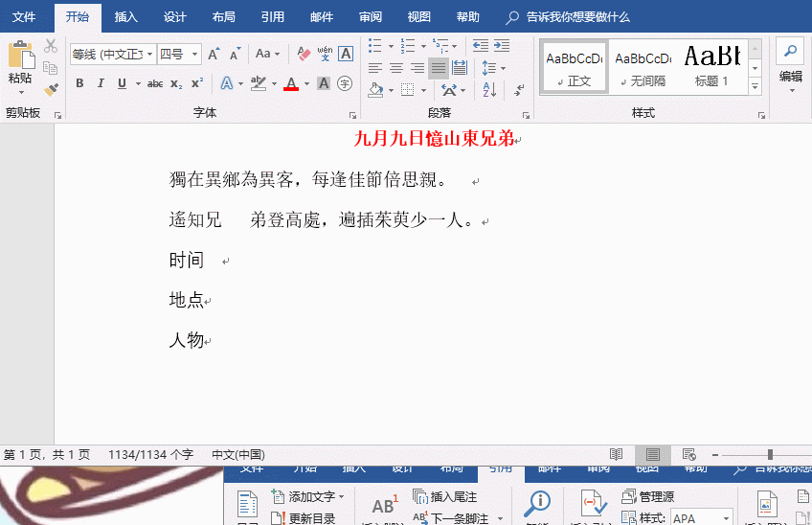Screen dimensions: 812x525
Task: Click the 更新目录 button in lower window
Action: coord(304,517)
